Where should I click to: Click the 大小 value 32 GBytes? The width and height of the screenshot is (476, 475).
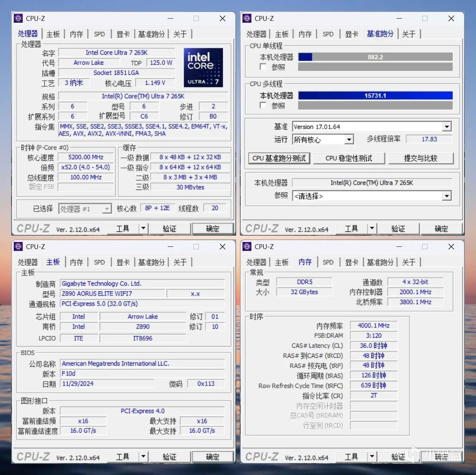[x=304, y=292]
